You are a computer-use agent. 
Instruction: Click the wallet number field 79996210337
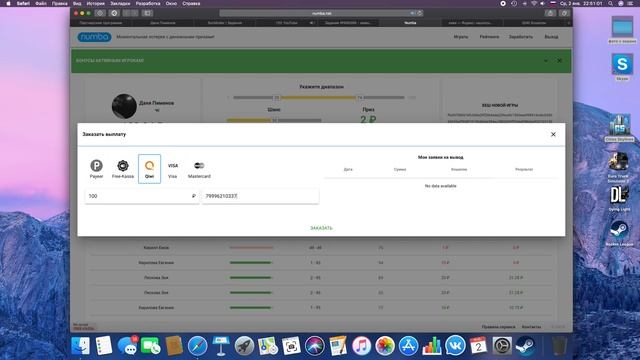click(x=260, y=196)
